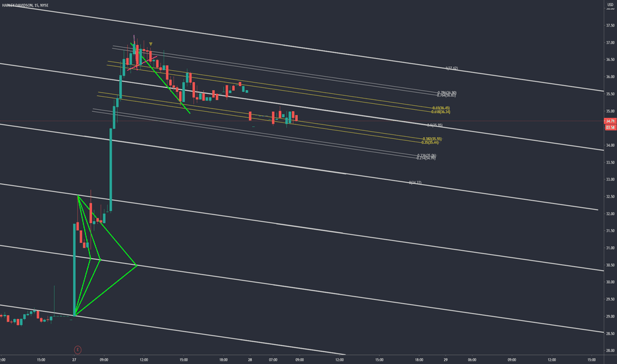Click the yellow down-triangle marker above the candles

[151, 44]
